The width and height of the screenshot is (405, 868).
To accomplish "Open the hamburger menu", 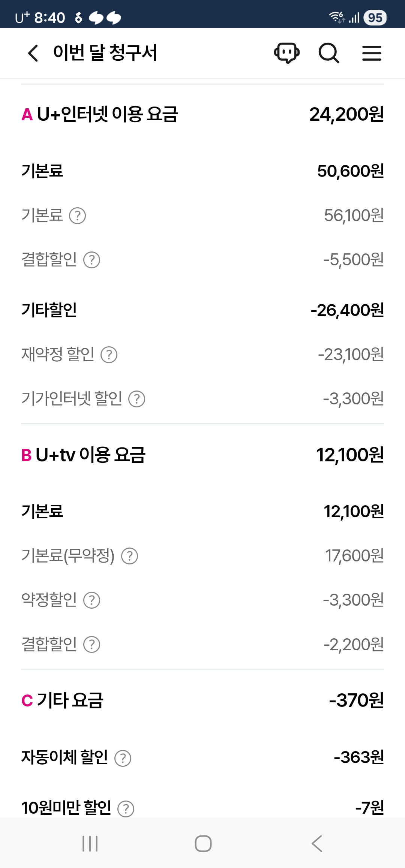I will pyautogui.click(x=372, y=53).
